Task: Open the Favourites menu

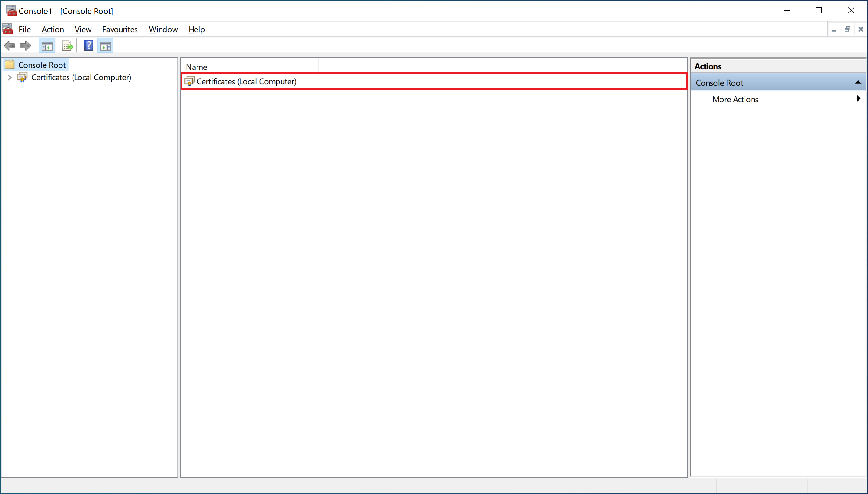Action: 119,30
